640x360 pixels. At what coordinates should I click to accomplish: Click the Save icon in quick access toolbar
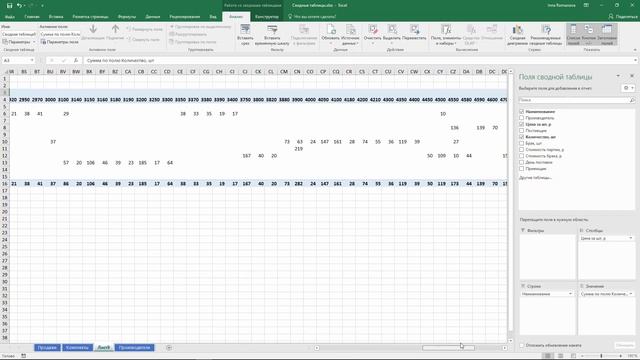pyautogui.click(x=9, y=5)
